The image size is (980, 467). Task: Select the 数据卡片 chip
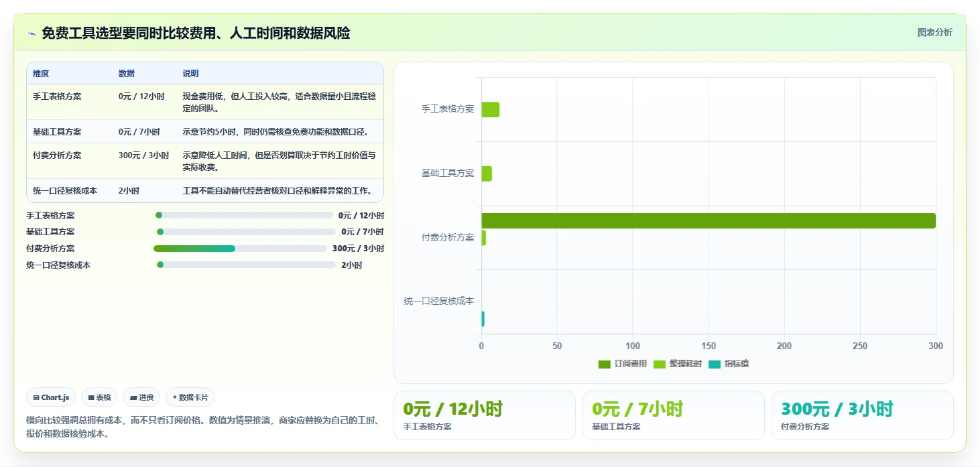(x=190, y=397)
